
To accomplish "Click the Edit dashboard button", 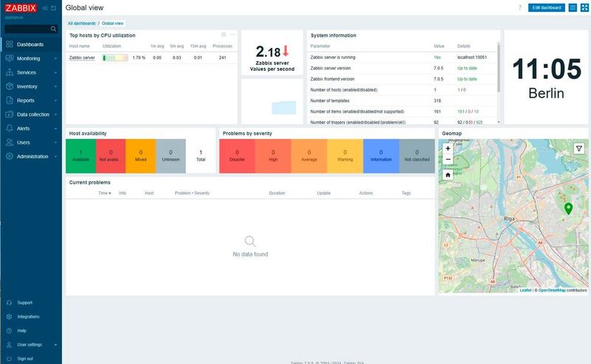I will (547, 7).
